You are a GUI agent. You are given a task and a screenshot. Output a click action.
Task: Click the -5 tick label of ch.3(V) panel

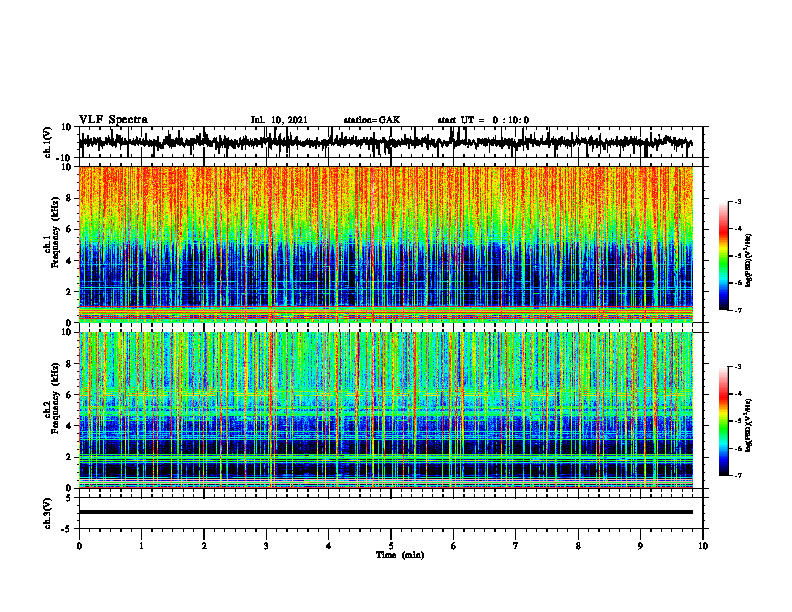coord(67,529)
